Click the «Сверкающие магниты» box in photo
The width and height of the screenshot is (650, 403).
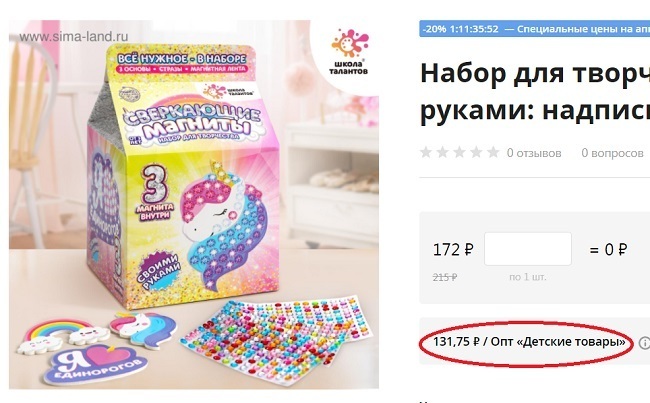coord(182,176)
